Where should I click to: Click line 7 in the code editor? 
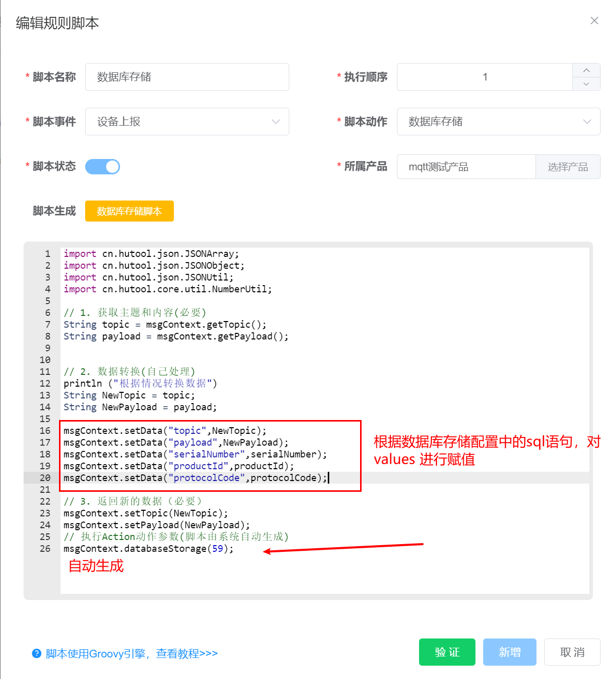click(x=164, y=325)
